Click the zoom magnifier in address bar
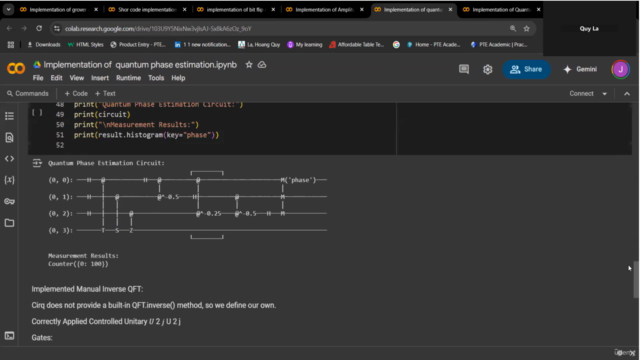This screenshot has width=640, height=360. coord(513,29)
